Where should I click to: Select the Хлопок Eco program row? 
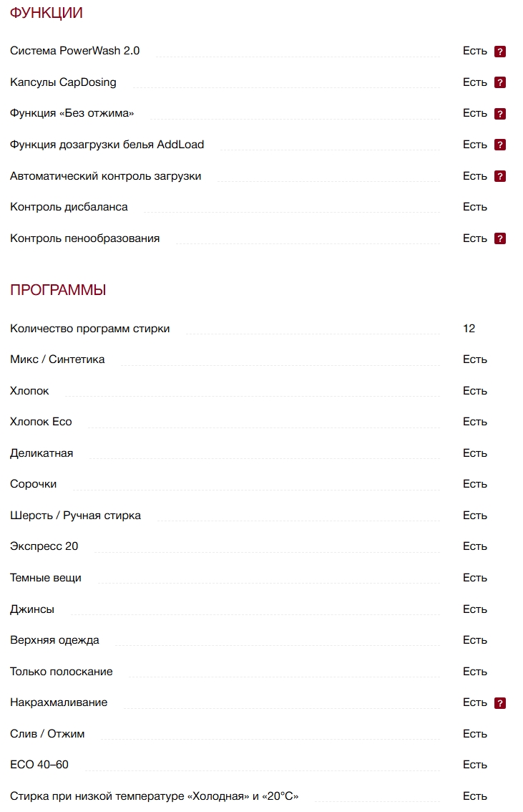pyautogui.click(x=41, y=422)
